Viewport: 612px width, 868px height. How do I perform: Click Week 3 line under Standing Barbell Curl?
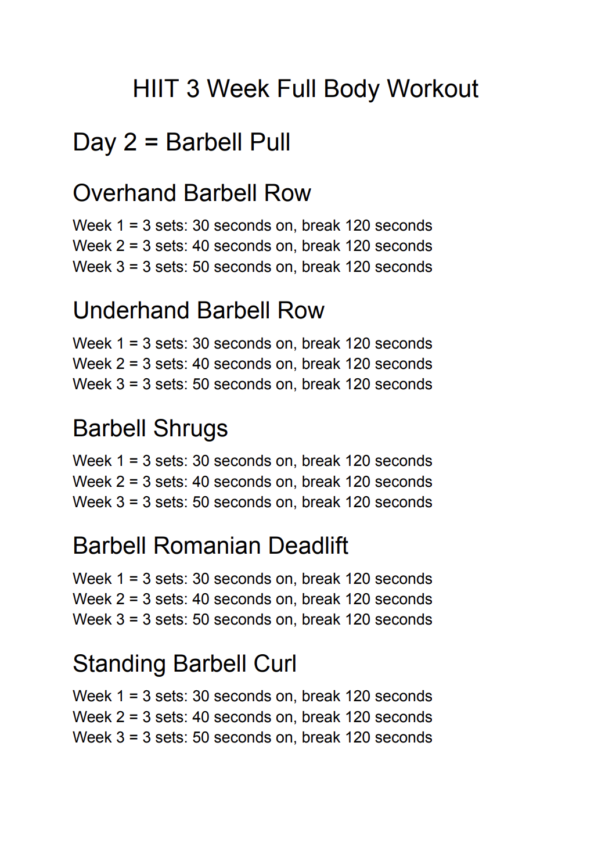[252, 737]
